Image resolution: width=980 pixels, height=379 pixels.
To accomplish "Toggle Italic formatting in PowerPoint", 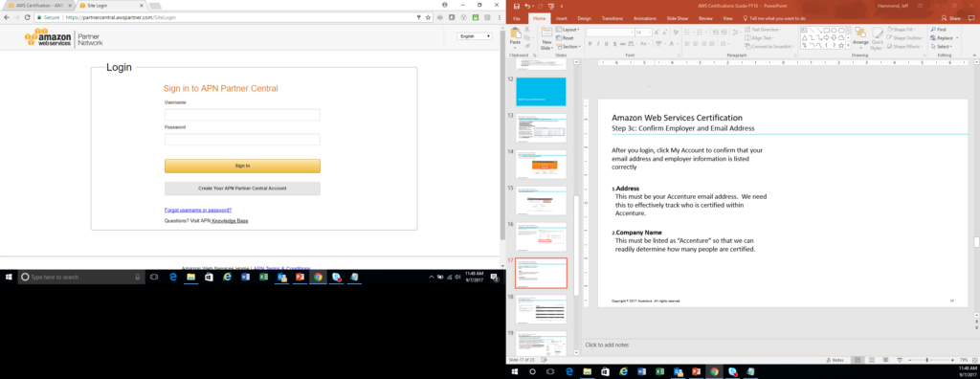I will 598,44.
